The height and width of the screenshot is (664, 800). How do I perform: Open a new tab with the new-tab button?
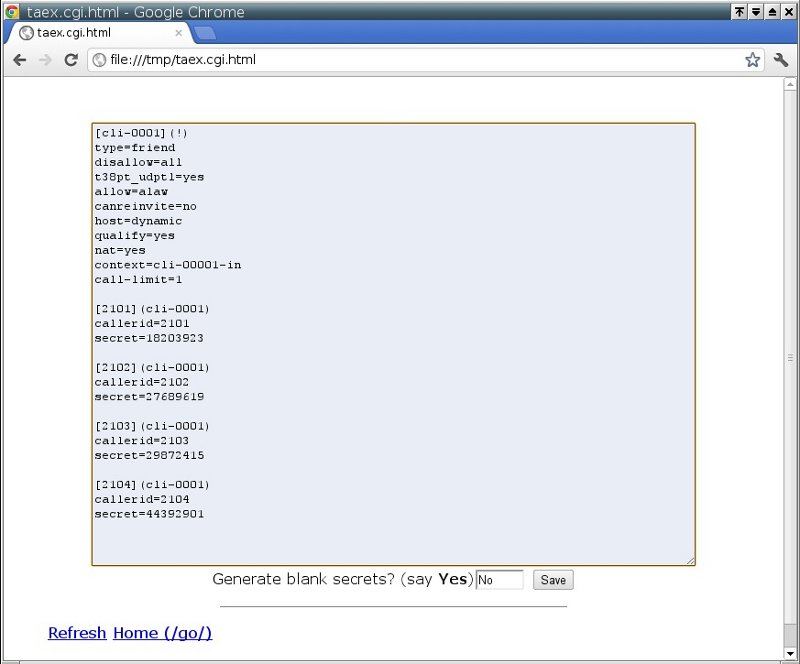coord(205,33)
